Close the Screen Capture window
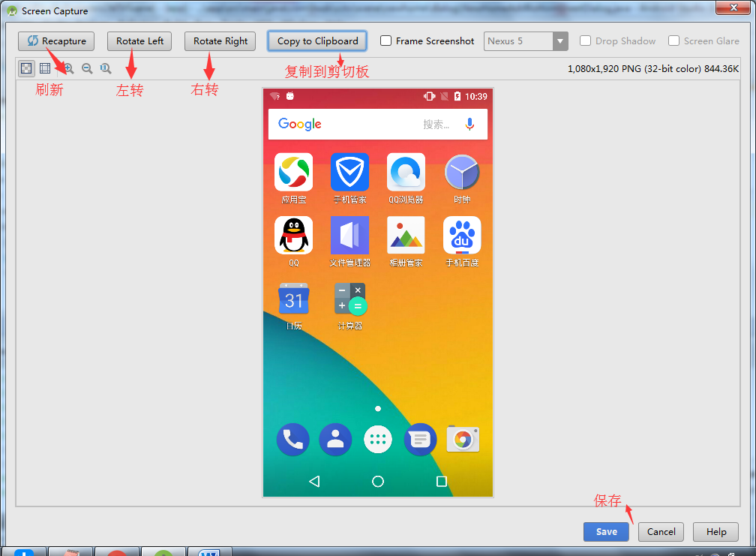Viewport: 756px width, 556px height. click(733, 8)
